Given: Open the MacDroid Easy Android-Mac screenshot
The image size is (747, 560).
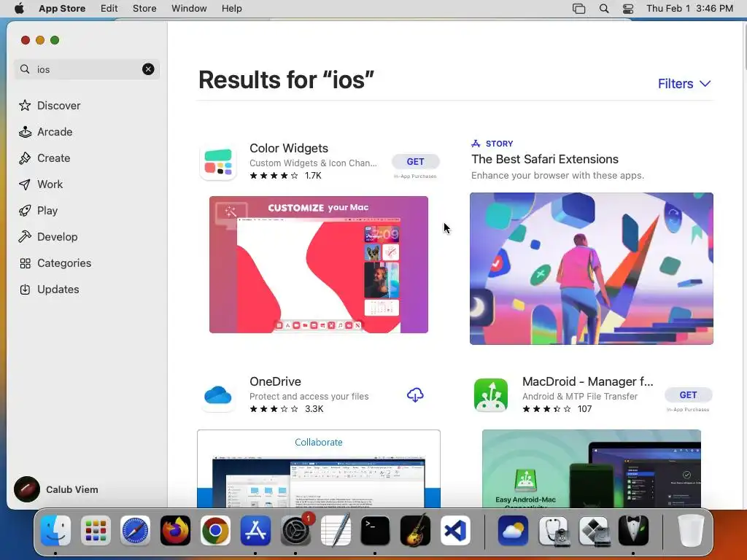Looking at the screenshot, I should click(x=591, y=469).
